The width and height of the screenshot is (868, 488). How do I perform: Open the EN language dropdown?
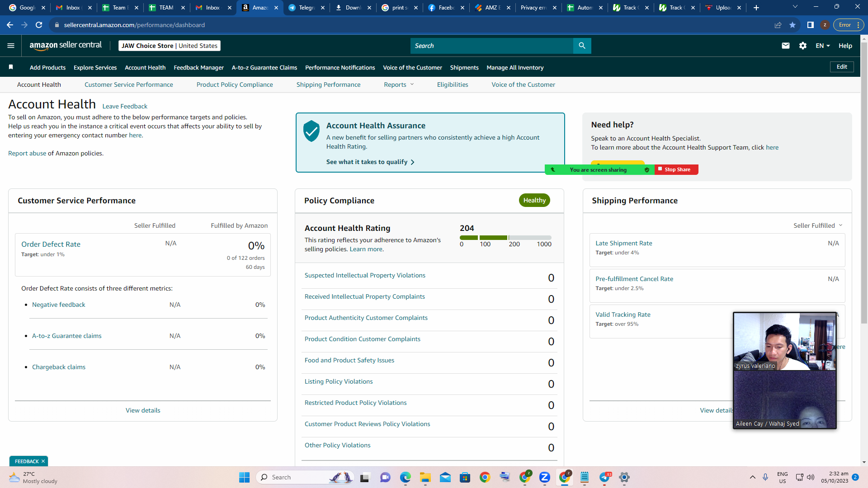point(823,46)
